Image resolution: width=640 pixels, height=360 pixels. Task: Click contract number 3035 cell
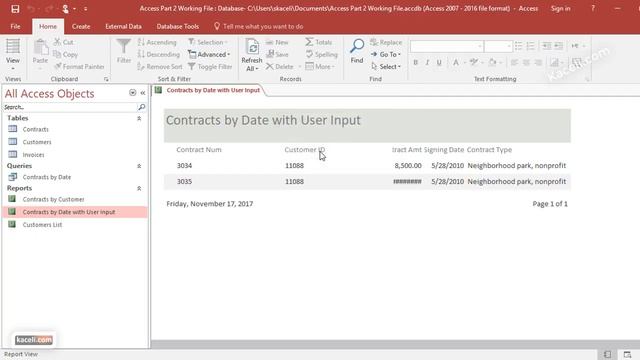coord(184,182)
